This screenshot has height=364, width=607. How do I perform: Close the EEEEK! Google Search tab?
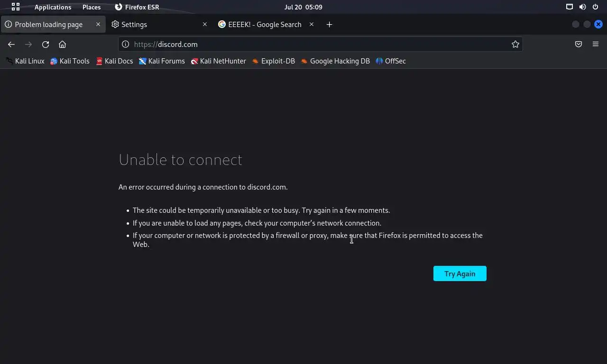[312, 24]
